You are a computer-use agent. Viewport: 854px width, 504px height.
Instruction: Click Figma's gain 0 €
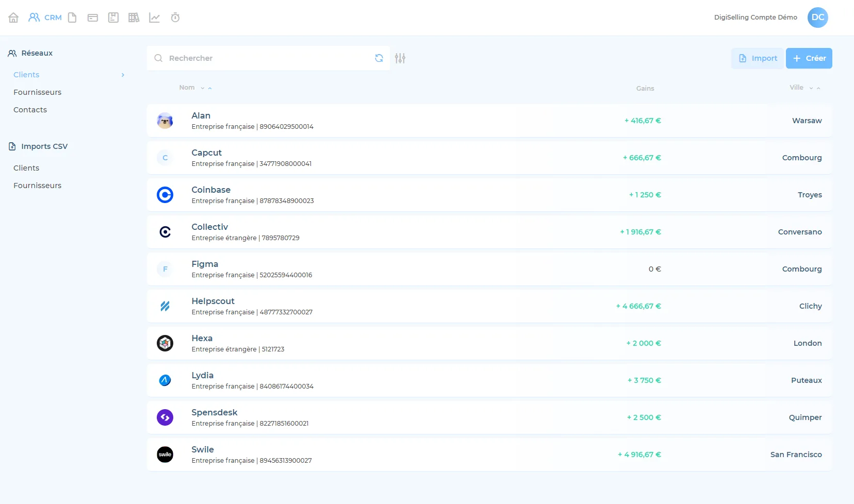point(655,269)
